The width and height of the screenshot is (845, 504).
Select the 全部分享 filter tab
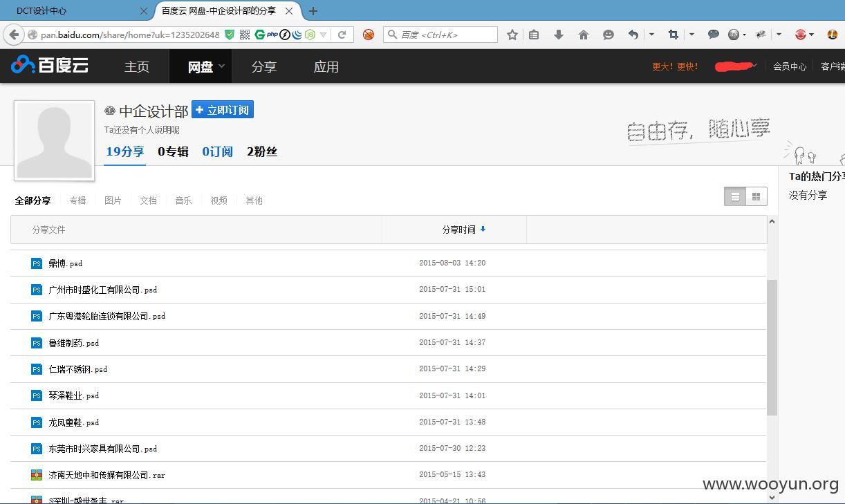coord(33,200)
